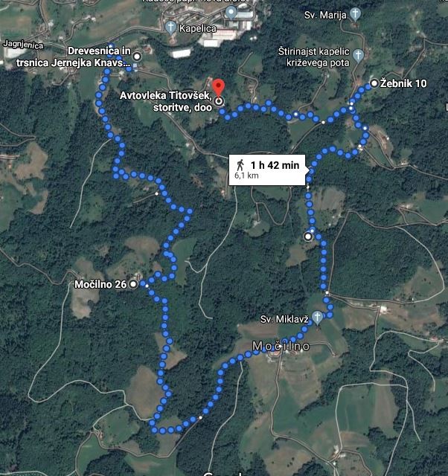
Task: Click the Močilno 26 waypoint circle
Action: [133, 284]
